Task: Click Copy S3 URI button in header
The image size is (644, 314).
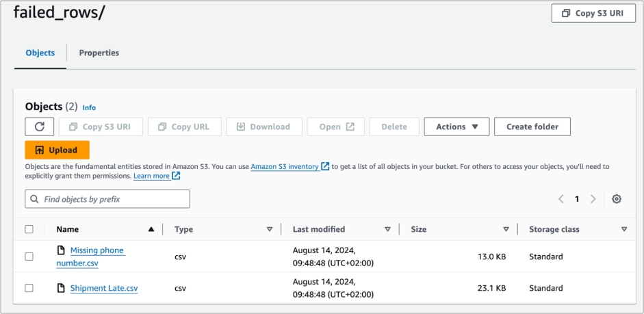Action: pyautogui.click(x=593, y=13)
